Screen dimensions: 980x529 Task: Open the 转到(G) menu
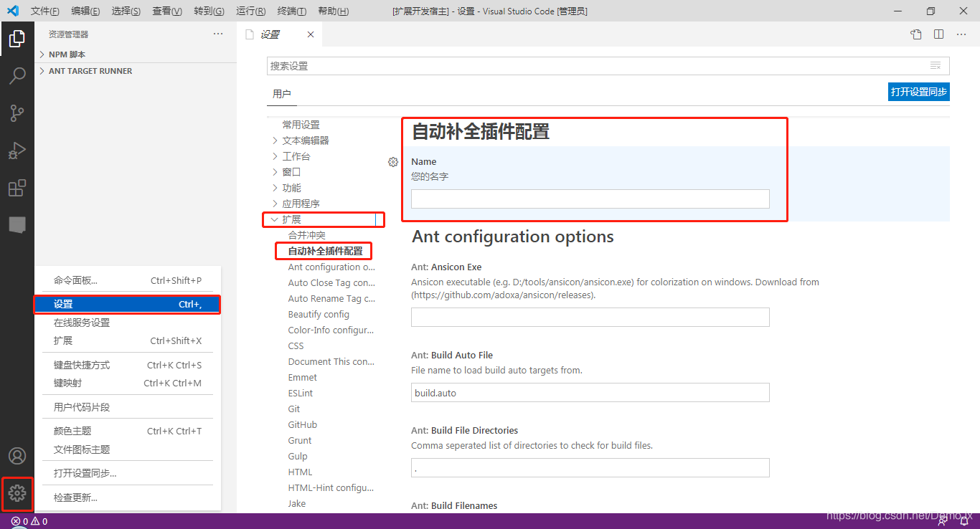point(209,11)
